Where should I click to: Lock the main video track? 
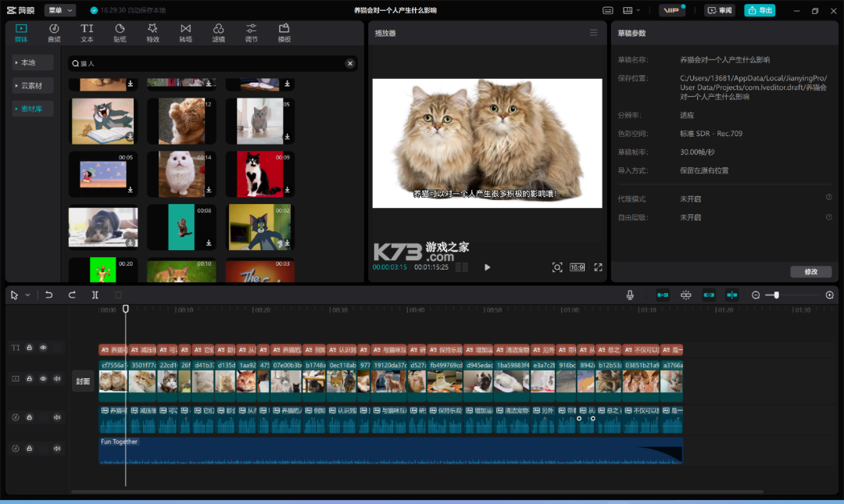tap(30, 378)
